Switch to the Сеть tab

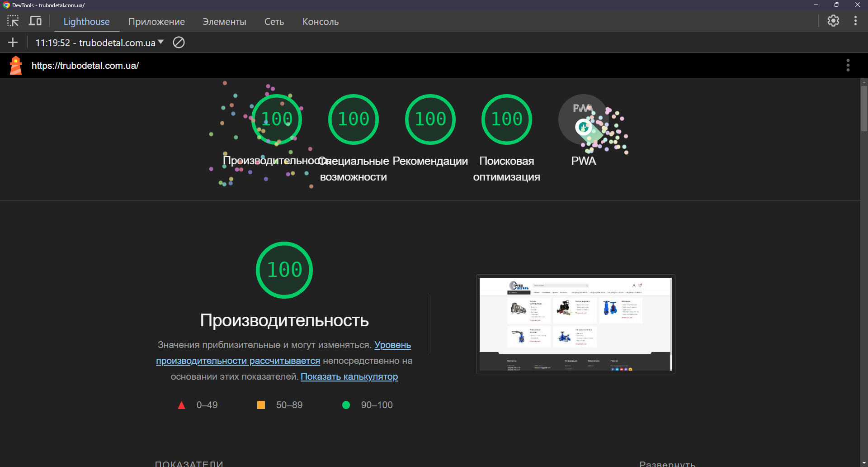point(274,22)
